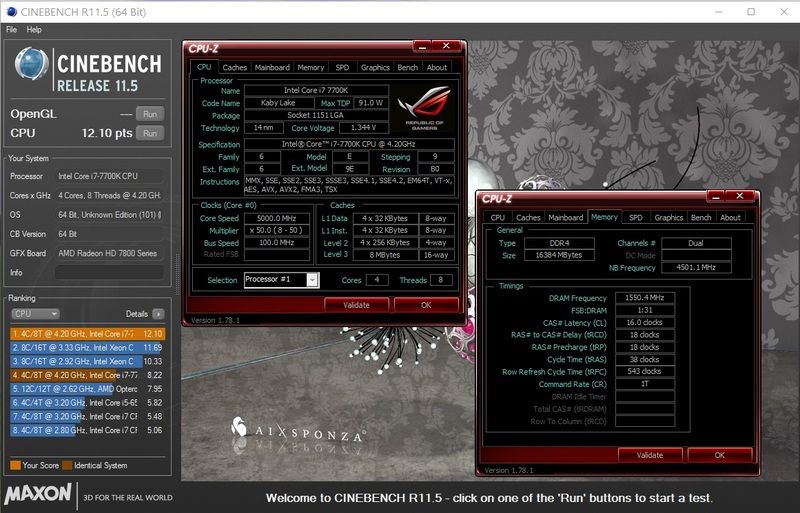Click the brown Identical System legend swatch
This screenshot has width=800, height=513.
pyautogui.click(x=67, y=466)
